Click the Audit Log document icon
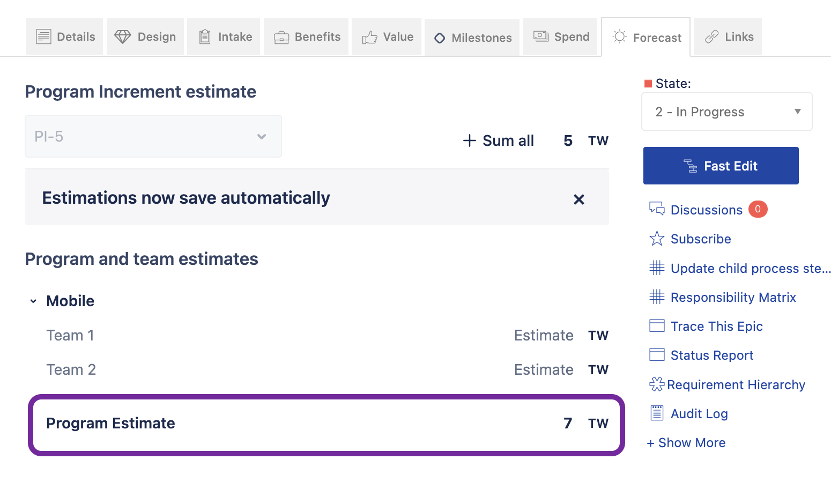The height and width of the screenshot is (504, 831). (657, 413)
